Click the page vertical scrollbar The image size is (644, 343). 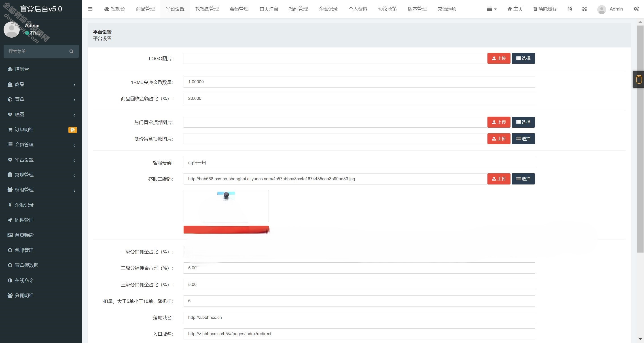pos(640,139)
